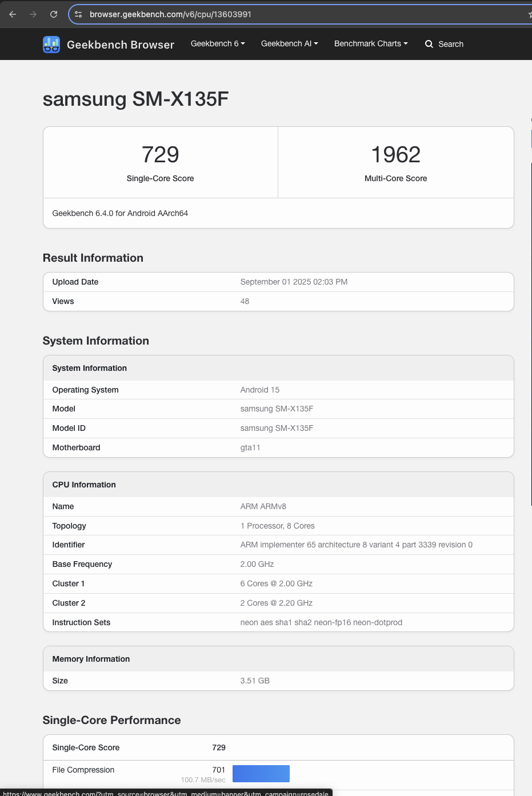The height and width of the screenshot is (796, 532).
Task: Click the 1962 Multi-Core Score number
Action: click(x=396, y=155)
